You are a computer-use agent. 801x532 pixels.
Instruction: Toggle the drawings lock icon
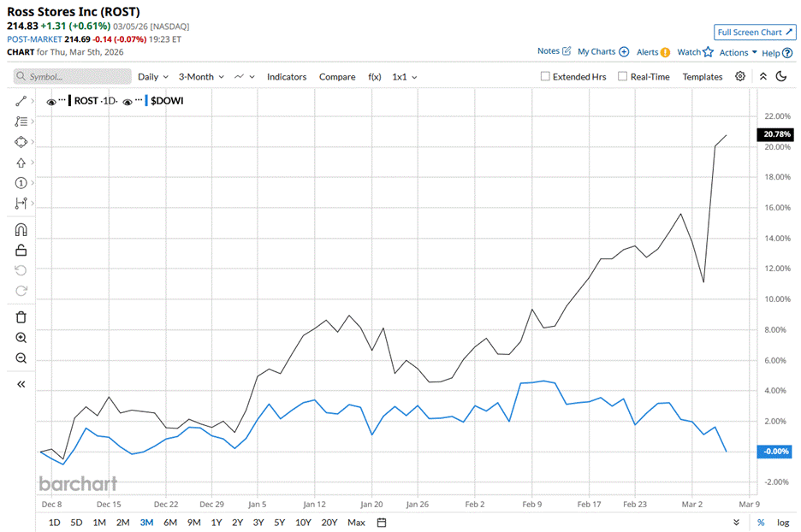click(21, 250)
